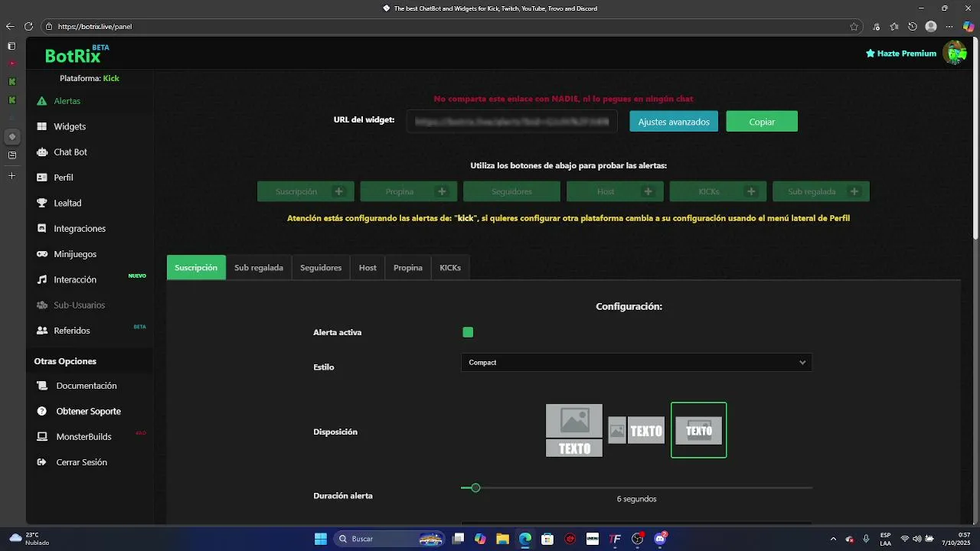980x551 pixels.
Task: Open File Explorer from the taskbar
Action: [x=502, y=539]
